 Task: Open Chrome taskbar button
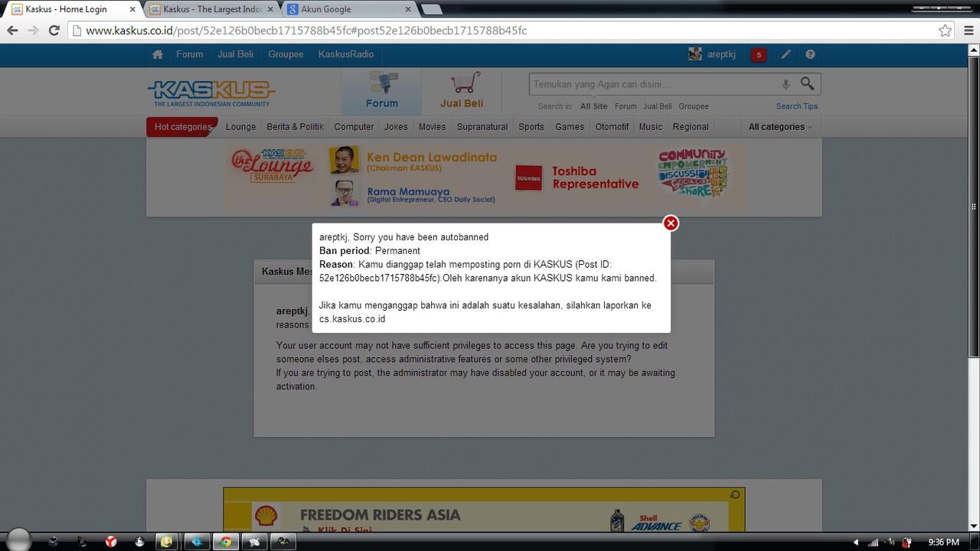click(225, 541)
